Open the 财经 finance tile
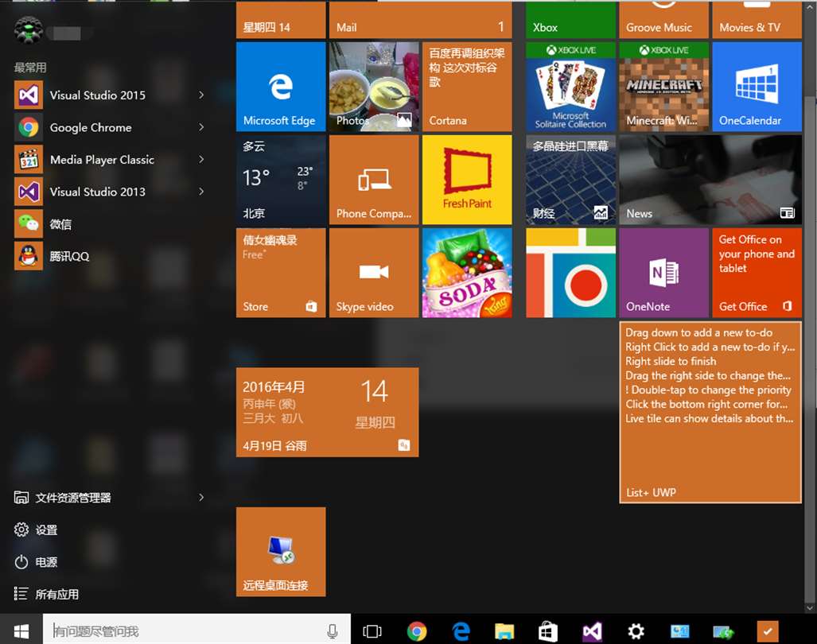Image resolution: width=817 pixels, height=644 pixels. coord(570,180)
